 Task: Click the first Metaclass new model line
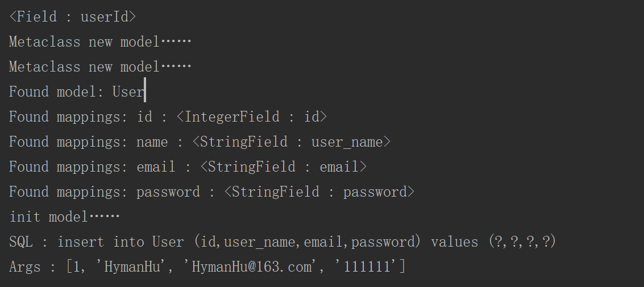pyautogui.click(x=100, y=41)
